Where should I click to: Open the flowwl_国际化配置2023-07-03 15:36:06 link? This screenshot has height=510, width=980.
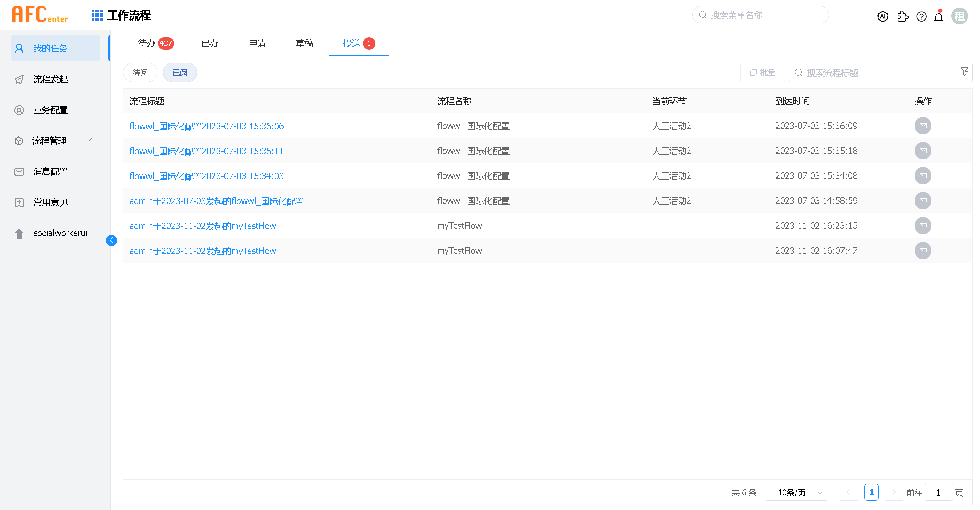click(x=206, y=126)
